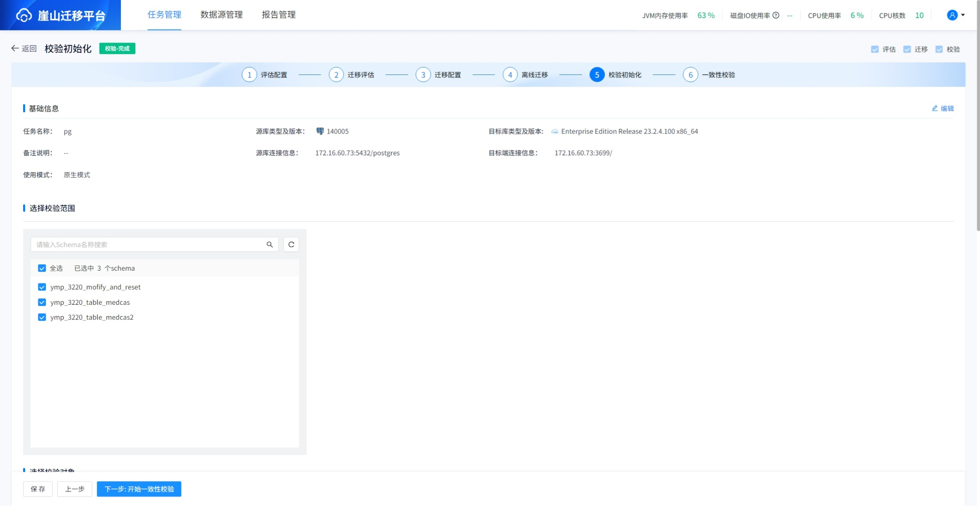
Task: Click the pencil edit icon
Action: pyautogui.click(x=935, y=109)
